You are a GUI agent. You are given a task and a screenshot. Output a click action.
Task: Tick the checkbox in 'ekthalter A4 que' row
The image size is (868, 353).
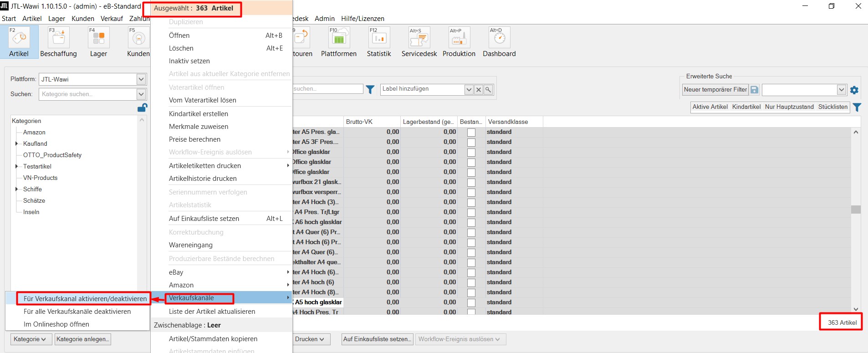[x=471, y=262]
